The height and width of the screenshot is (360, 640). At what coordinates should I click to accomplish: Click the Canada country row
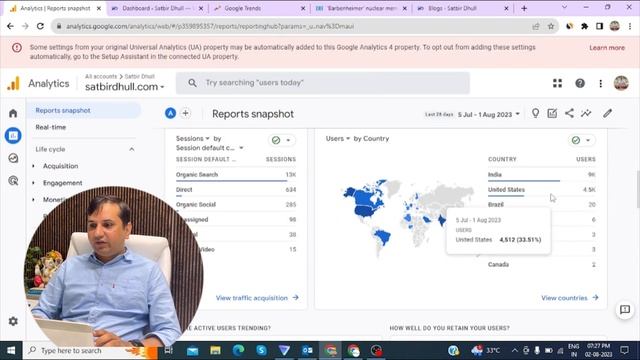(x=542, y=264)
